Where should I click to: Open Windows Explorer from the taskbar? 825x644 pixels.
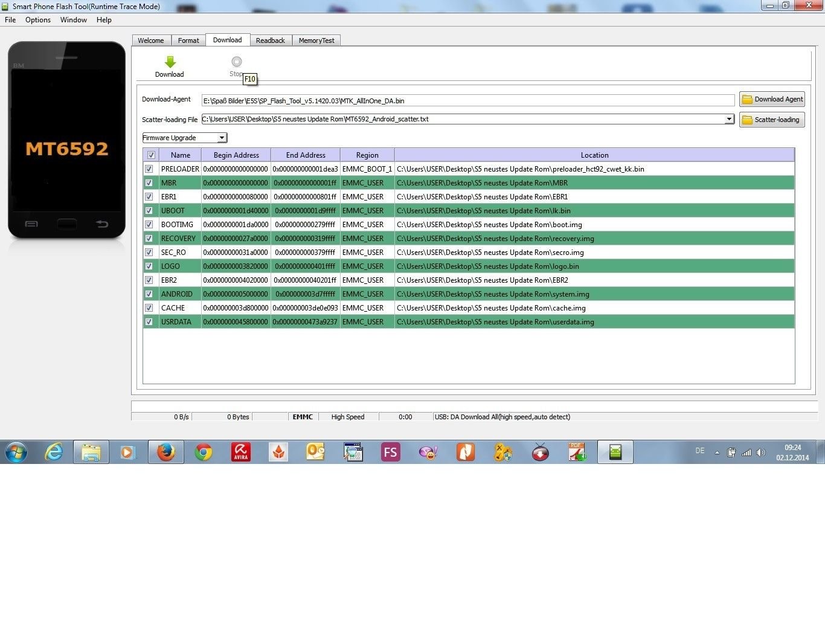point(91,452)
